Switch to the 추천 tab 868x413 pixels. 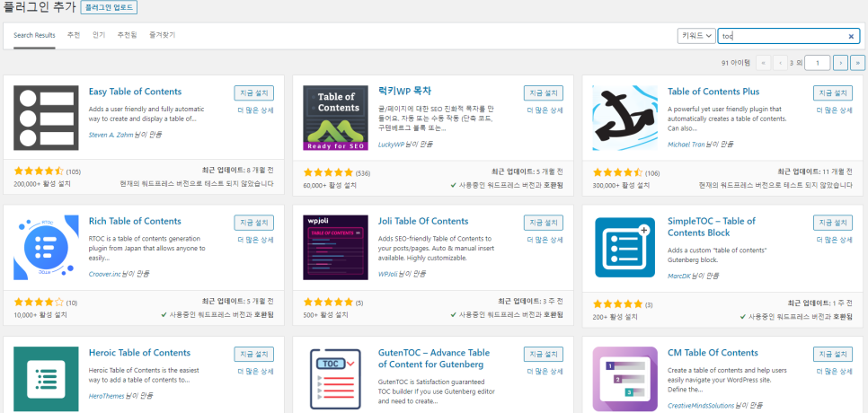pos(74,35)
